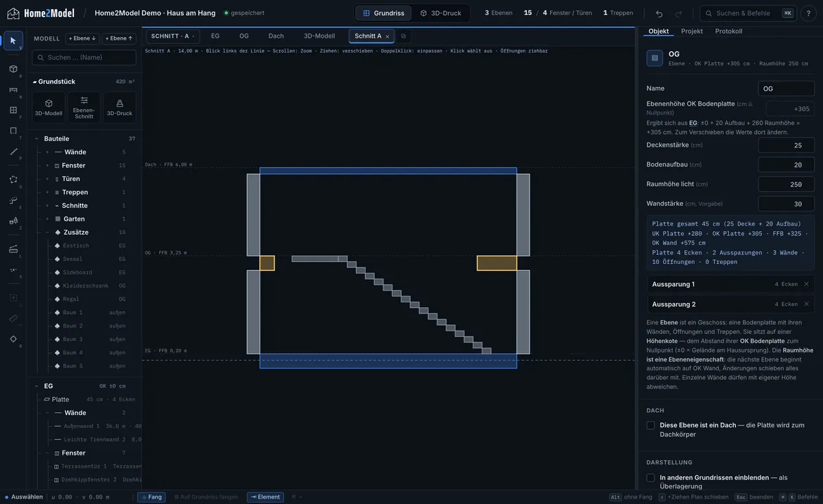Select the terrain path tool with shortcut E
This screenshot has height=504, width=823.
(13, 200)
